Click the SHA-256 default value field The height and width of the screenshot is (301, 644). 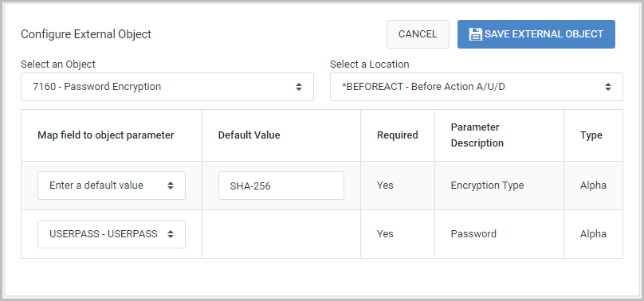(x=281, y=186)
